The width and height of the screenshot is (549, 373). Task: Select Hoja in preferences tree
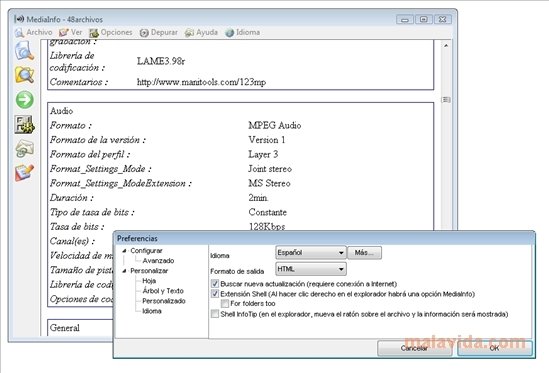(x=149, y=281)
